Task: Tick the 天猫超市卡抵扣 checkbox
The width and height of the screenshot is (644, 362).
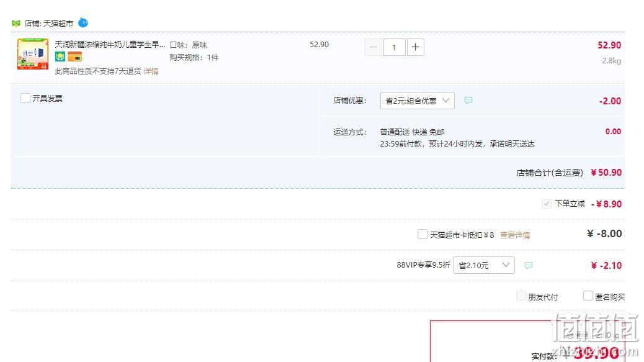Action: click(x=423, y=234)
